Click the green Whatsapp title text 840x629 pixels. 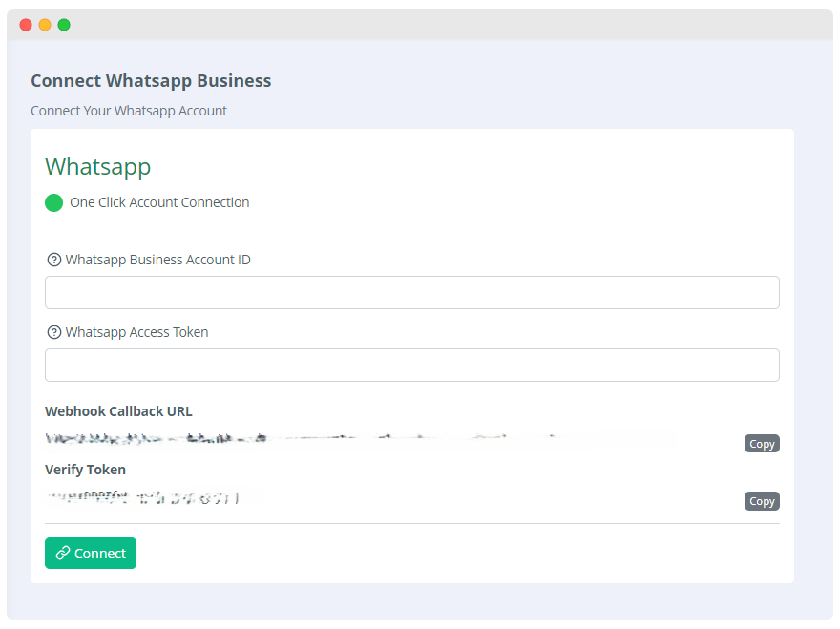pyautogui.click(x=98, y=167)
